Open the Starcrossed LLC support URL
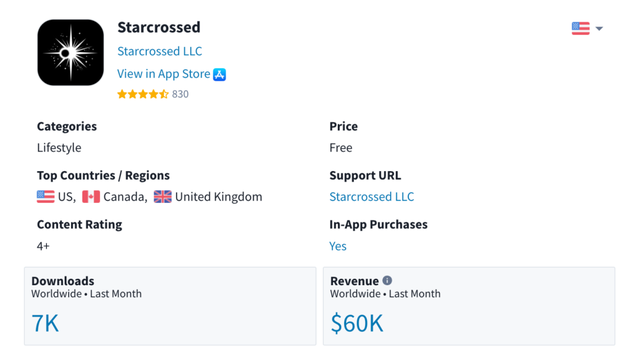Image resolution: width=640 pixels, height=361 pixels. [x=371, y=196]
